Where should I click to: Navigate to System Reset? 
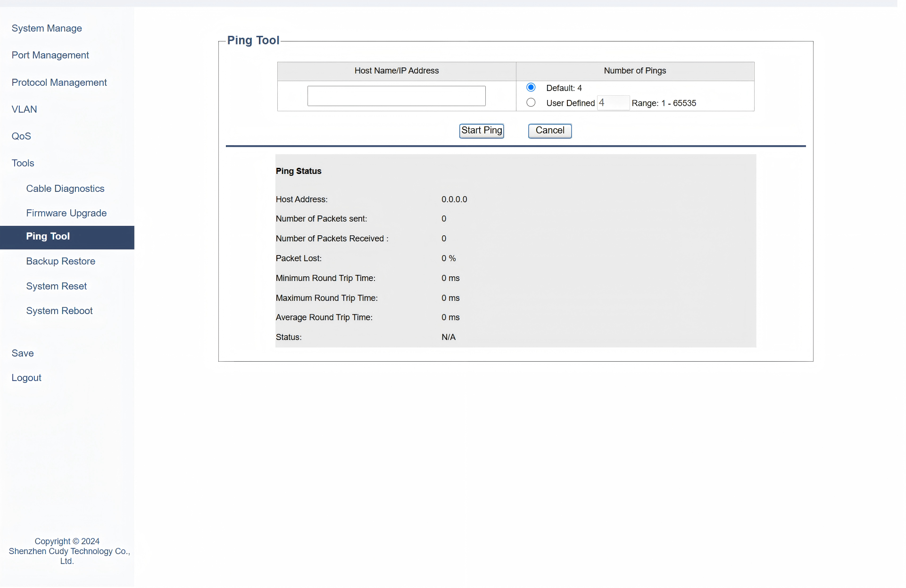(56, 286)
